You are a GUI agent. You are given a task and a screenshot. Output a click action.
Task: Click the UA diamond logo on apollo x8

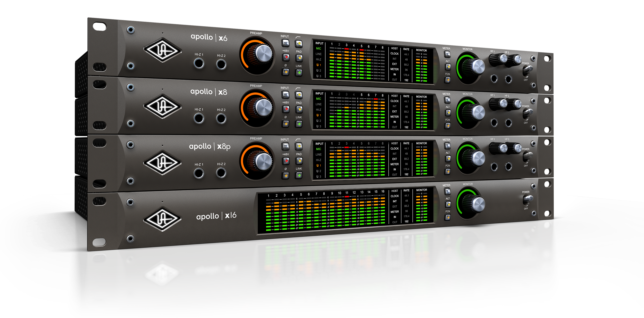163,106
